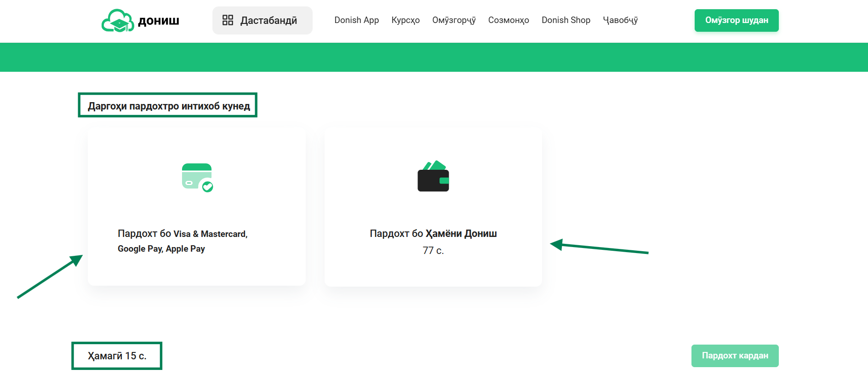Image resolution: width=868 pixels, height=386 pixels.
Task: Click the wallet balance 77 с.
Action: 433,251
